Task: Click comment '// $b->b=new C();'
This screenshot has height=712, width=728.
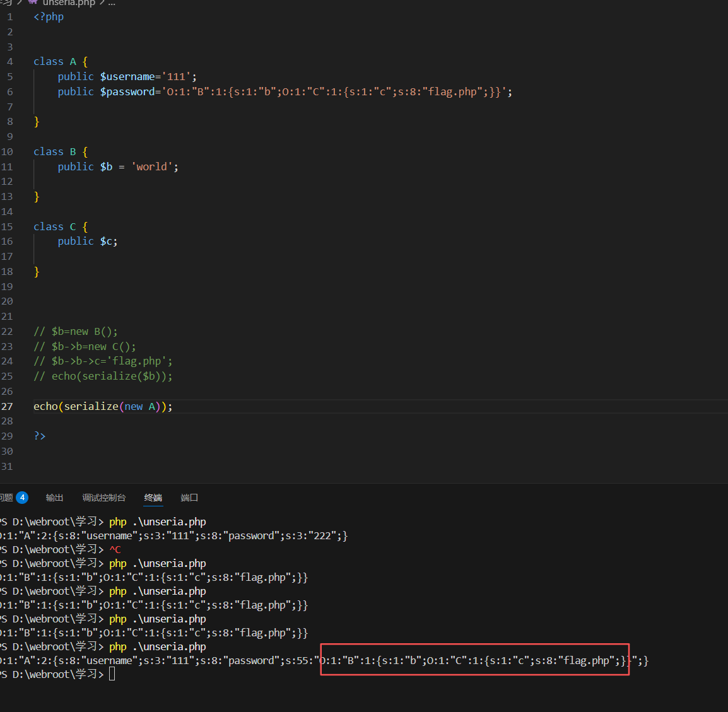Action: pyautogui.click(x=85, y=347)
